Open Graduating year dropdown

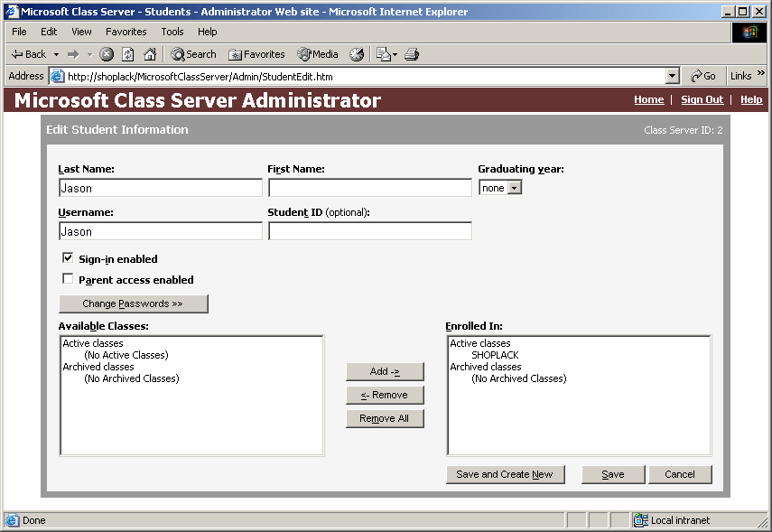(x=514, y=188)
